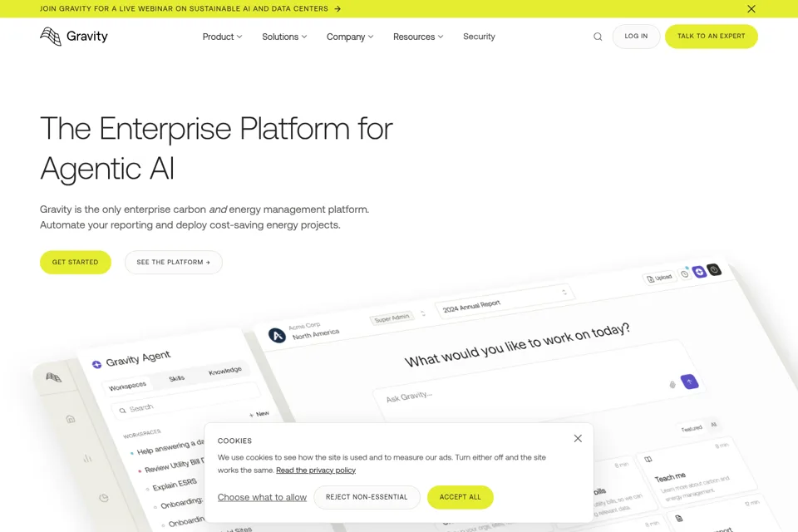Open the Gravity logo home link
Viewport: 798px width, 532px height.
74,37
